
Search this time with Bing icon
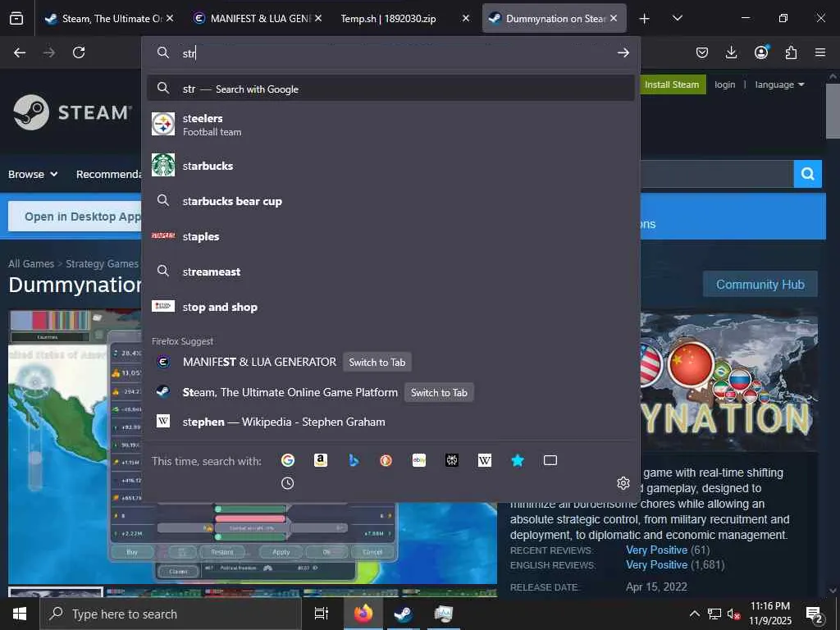pyautogui.click(x=353, y=460)
